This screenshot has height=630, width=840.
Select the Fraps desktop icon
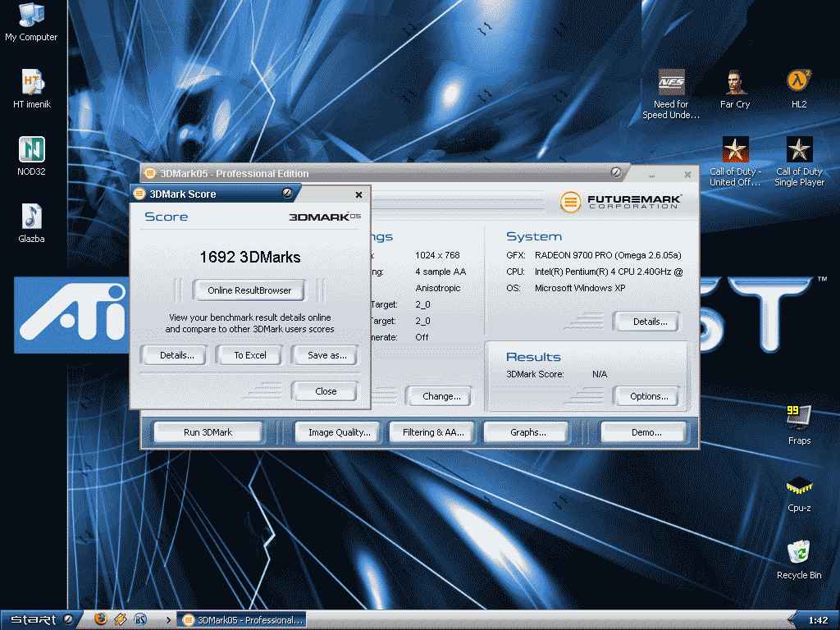(x=798, y=418)
